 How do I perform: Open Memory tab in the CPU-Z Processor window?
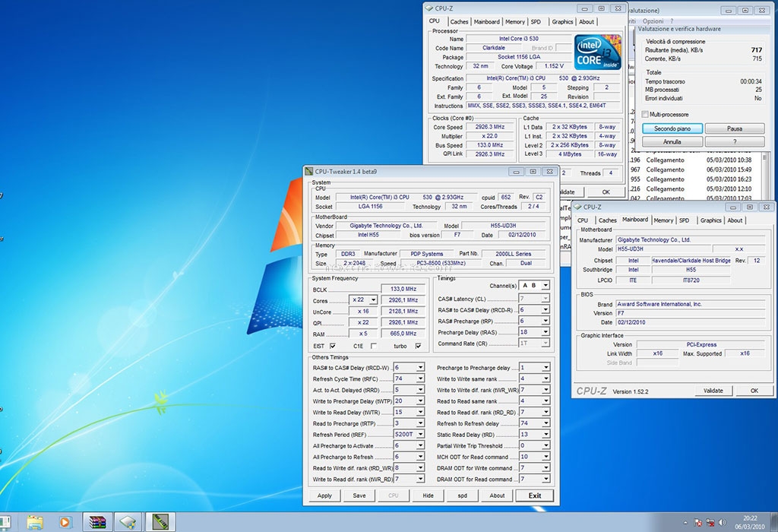pos(515,22)
